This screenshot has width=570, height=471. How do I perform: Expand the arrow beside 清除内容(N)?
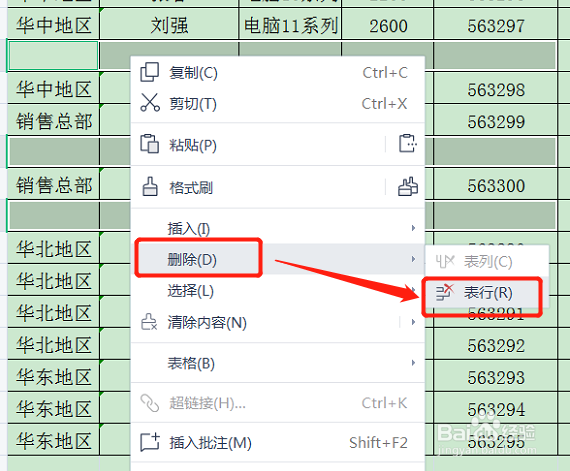[x=413, y=322]
